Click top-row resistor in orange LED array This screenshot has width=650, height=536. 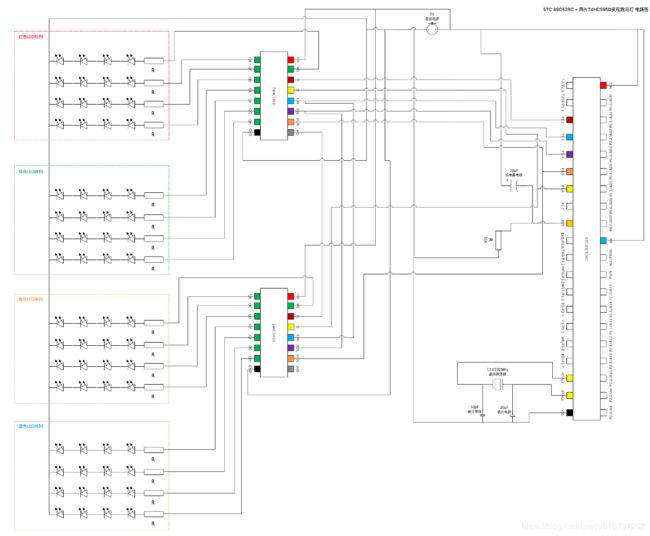154,323
